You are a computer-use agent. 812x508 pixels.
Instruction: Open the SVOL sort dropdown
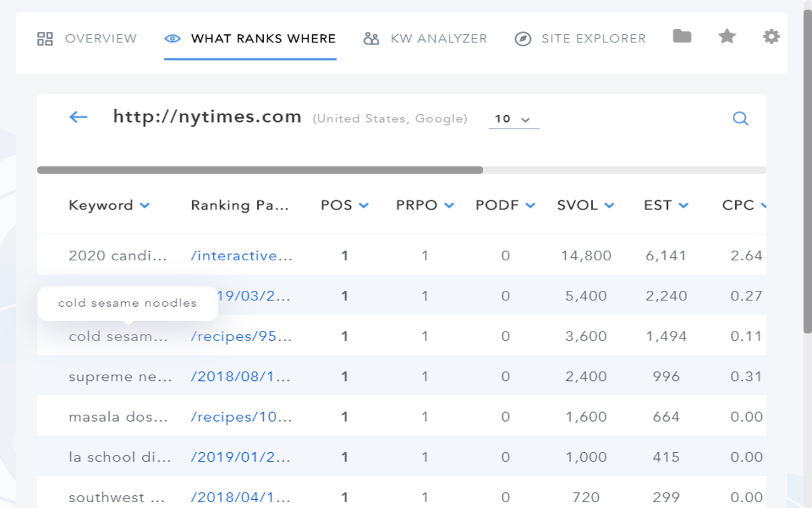click(610, 205)
